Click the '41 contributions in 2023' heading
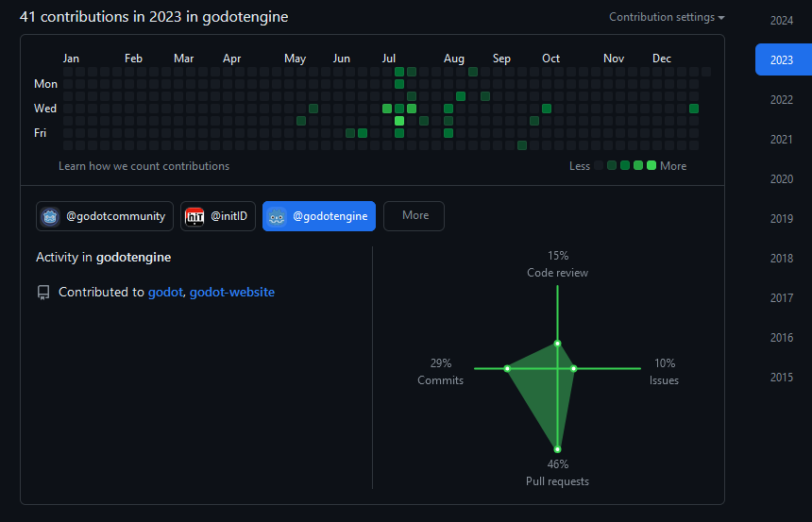 pos(154,17)
